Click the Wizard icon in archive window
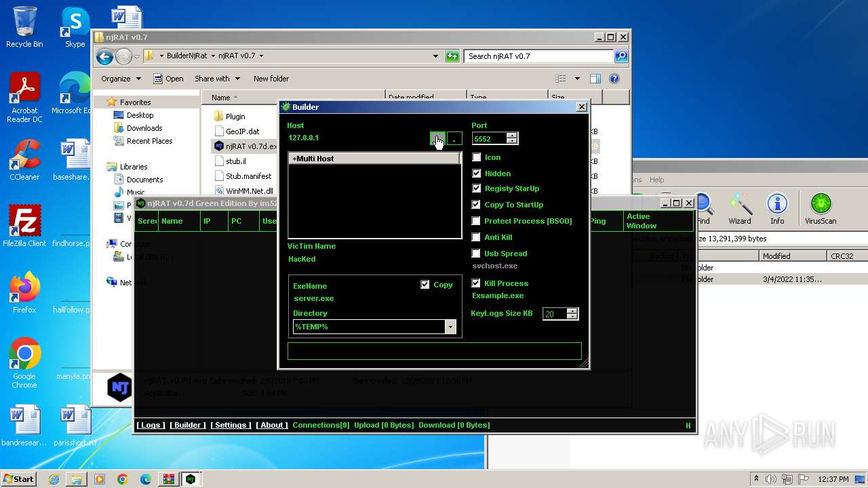The width and height of the screenshot is (868, 488). pos(740,209)
